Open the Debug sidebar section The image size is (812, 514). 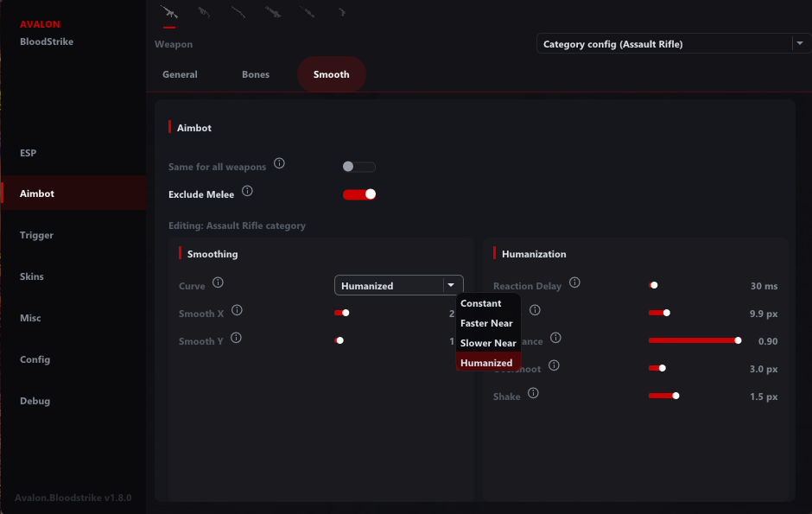[73, 401]
